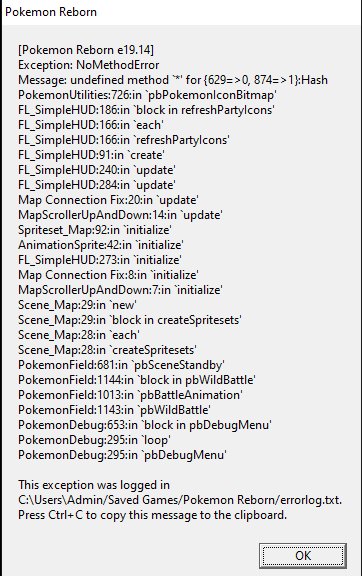Click 'PokemonField:1144' block in pbWildBattle line
This screenshot has height=576, width=362.
point(137,381)
